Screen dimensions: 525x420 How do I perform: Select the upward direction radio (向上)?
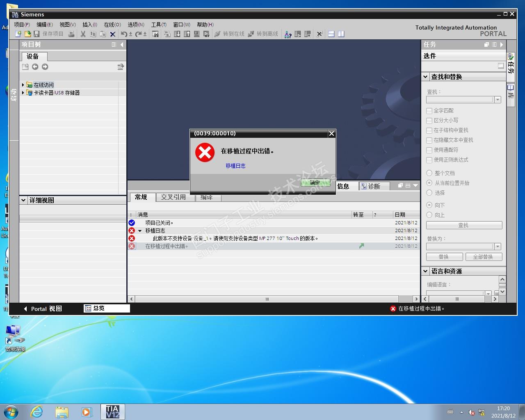429,215
